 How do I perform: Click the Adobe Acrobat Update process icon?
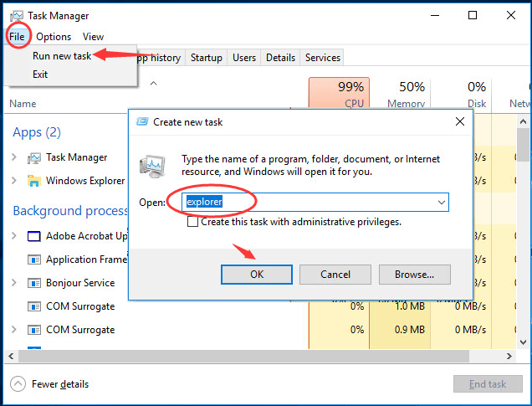pyautogui.click(x=34, y=236)
